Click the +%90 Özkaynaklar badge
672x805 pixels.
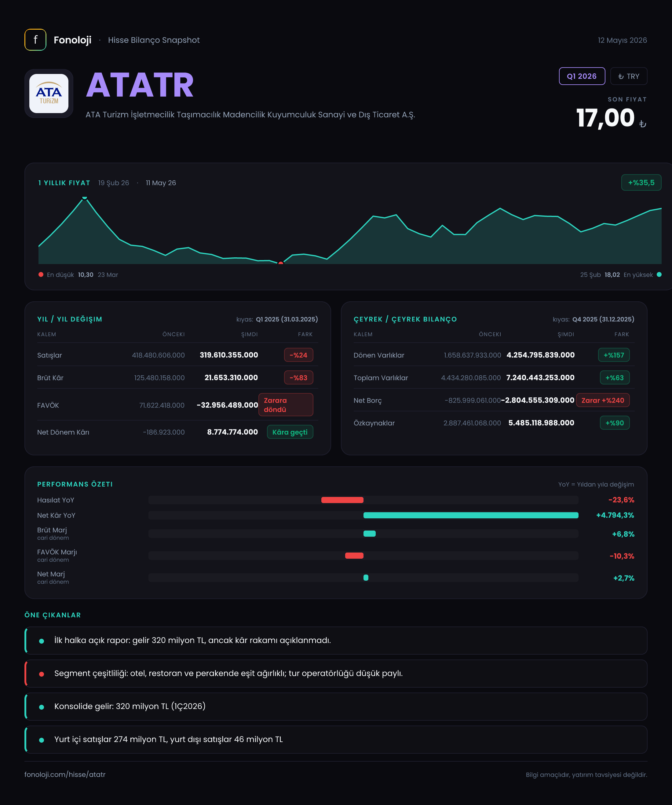[x=615, y=423]
